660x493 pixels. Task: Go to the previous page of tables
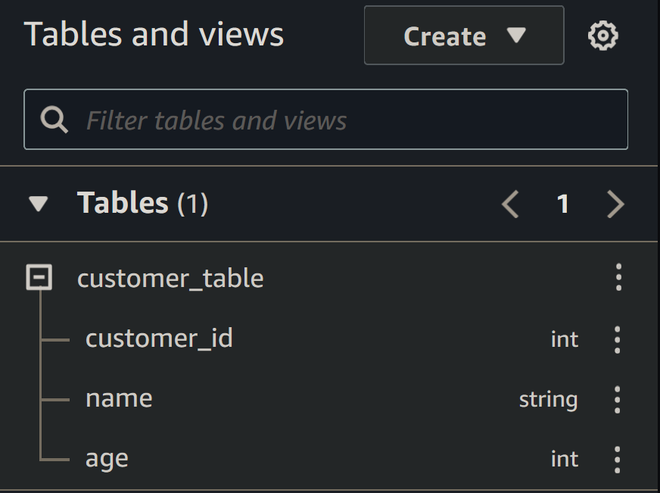[x=510, y=204]
